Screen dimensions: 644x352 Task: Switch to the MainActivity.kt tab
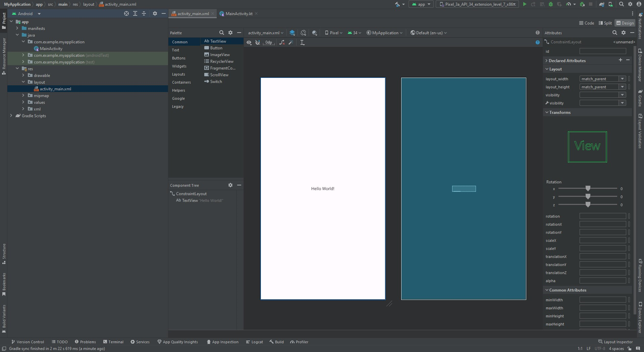[238, 14]
